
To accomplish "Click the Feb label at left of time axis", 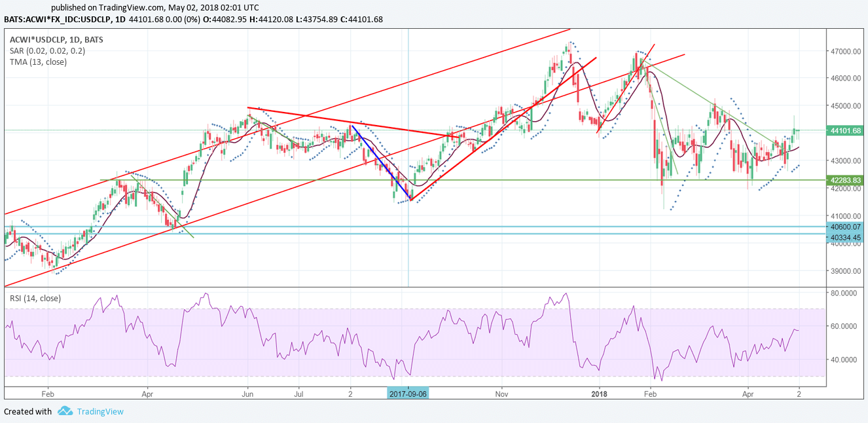I will (x=47, y=395).
